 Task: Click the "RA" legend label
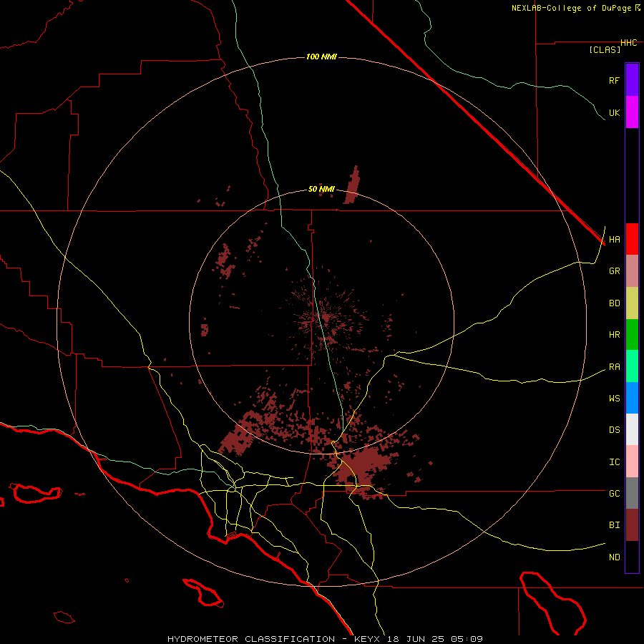tap(614, 367)
